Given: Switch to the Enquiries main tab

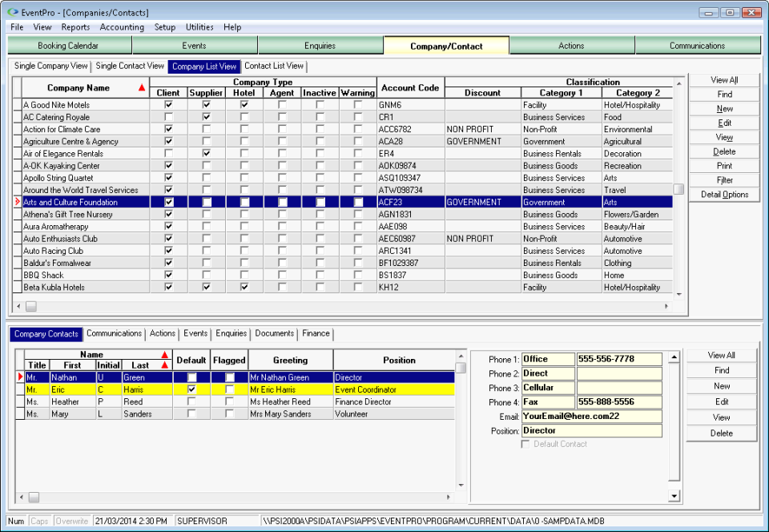Looking at the screenshot, I should tap(320, 46).
